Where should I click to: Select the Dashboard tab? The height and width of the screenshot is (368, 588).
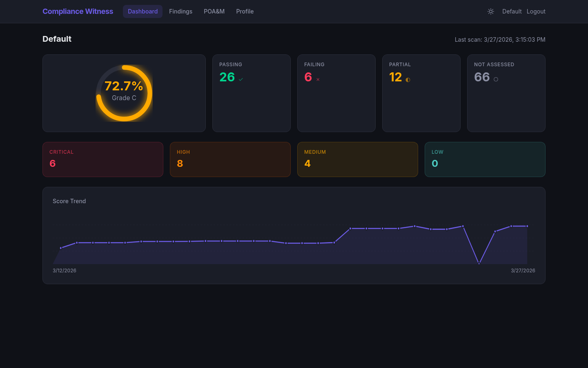pos(143,11)
